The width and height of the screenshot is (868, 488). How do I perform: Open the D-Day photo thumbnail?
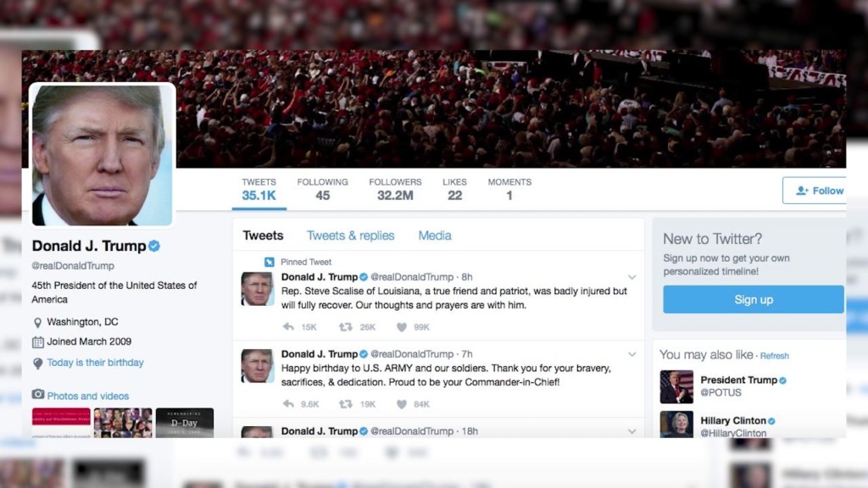[x=184, y=423]
